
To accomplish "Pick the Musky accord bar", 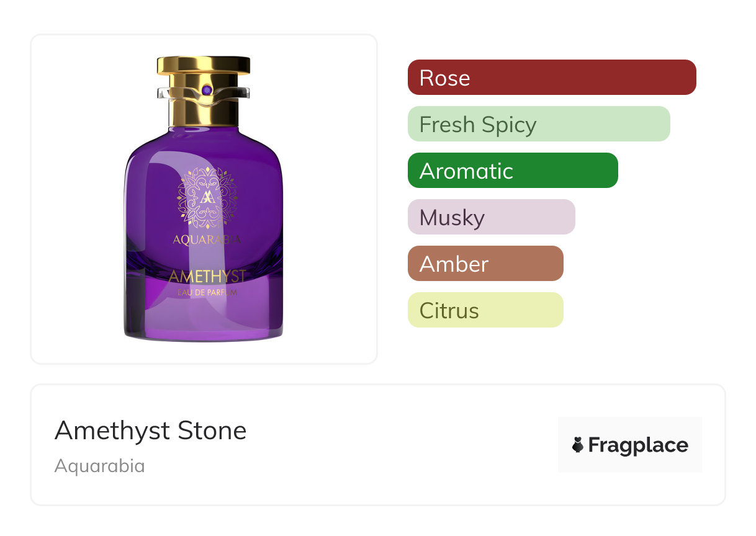I will coord(491,217).
